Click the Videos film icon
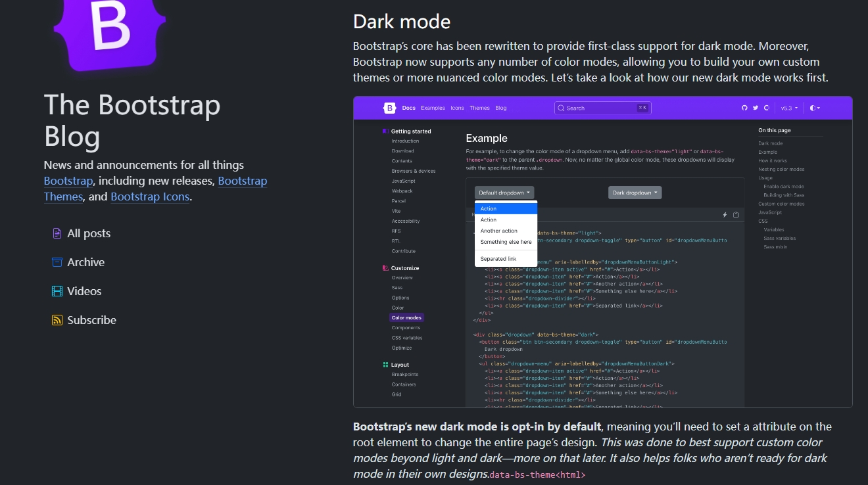 pyautogui.click(x=57, y=291)
